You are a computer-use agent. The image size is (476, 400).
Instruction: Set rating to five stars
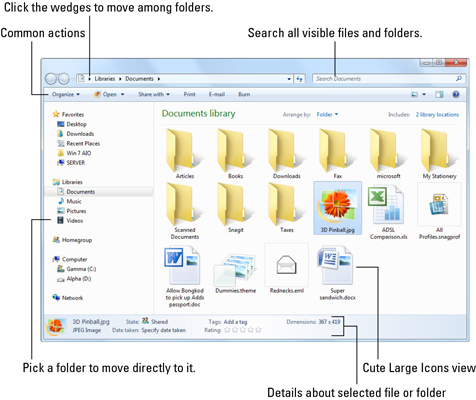258,330
